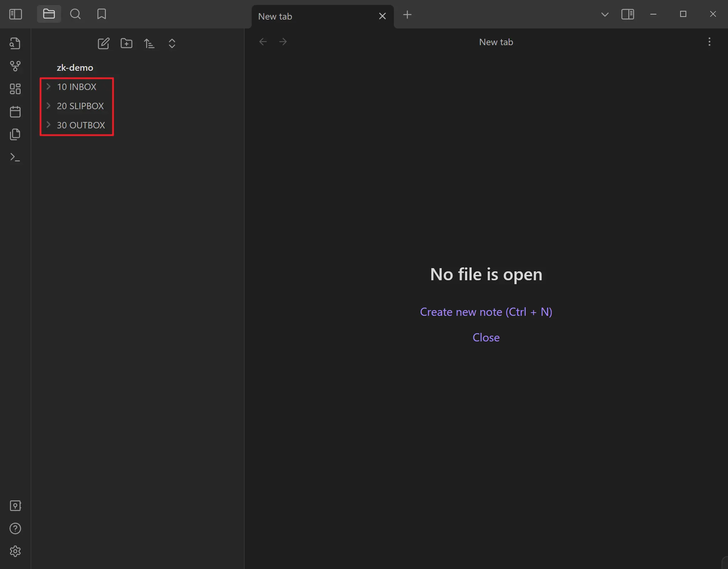
Task: Open the canvas icon in ribbon
Action: [x=15, y=89]
